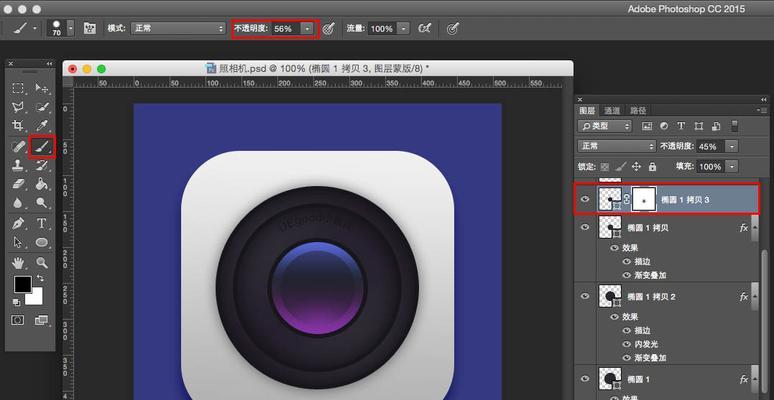774x400 pixels.
Task: Swap foreground and background colors
Action: [x=40, y=279]
